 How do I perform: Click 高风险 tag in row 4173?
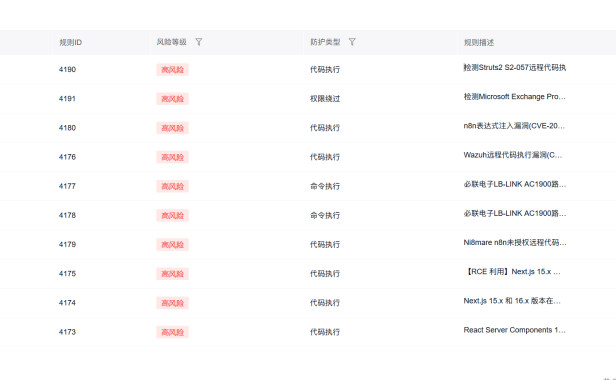pyautogui.click(x=172, y=332)
